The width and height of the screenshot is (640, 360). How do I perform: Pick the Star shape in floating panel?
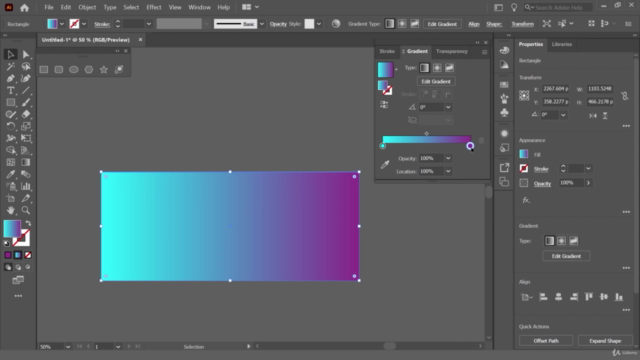[x=104, y=69]
